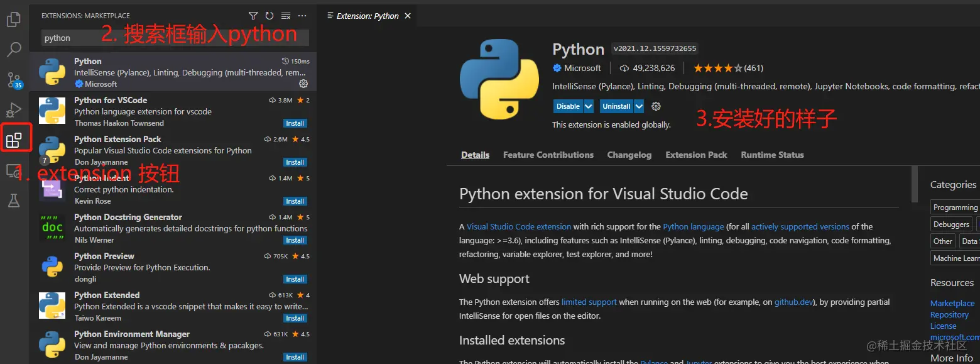Install the Python Extension Pack
Screen dimensions: 980x364
295,162
